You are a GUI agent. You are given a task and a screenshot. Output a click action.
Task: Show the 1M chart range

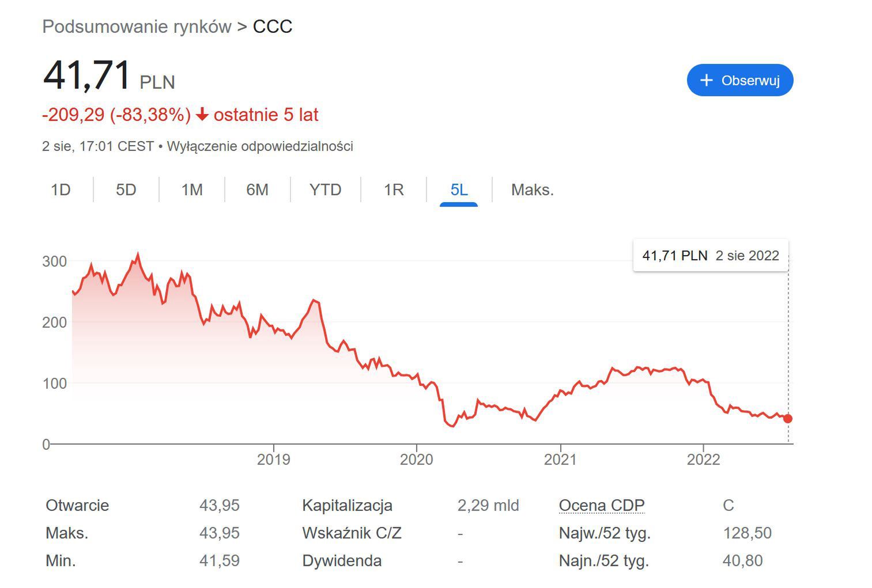(x=192, y=189)
